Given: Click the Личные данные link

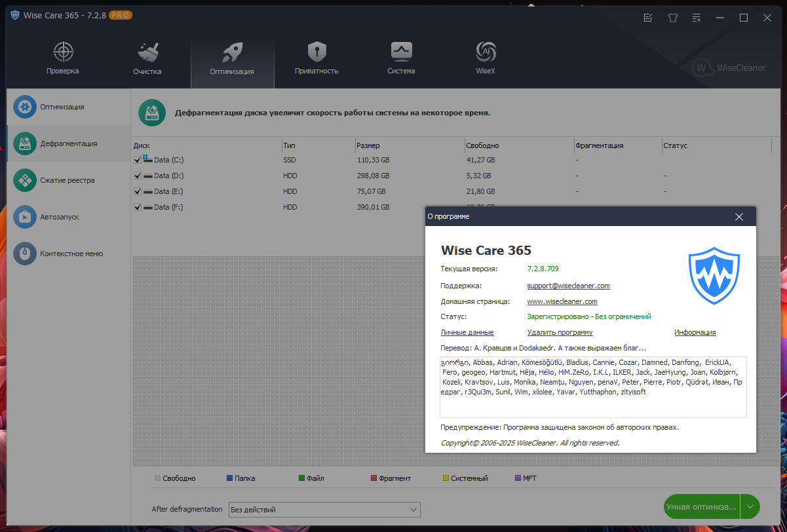Looking at the screenshot, I should click(x=467, y=333).
